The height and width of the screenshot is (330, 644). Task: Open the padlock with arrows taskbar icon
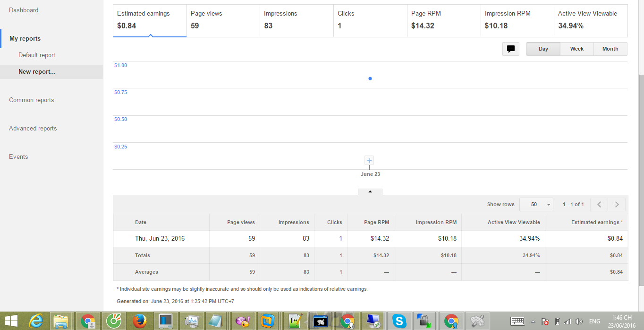425,321
